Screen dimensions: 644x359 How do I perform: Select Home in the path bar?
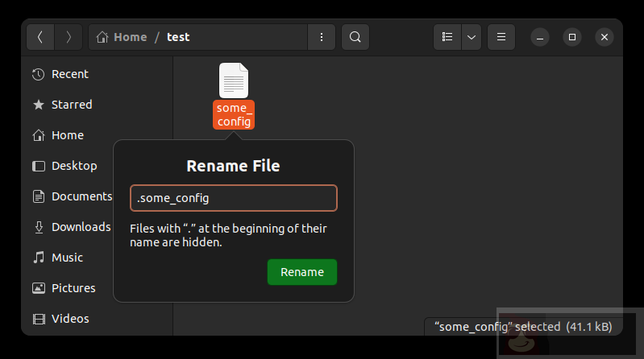(x=123, y=37)
